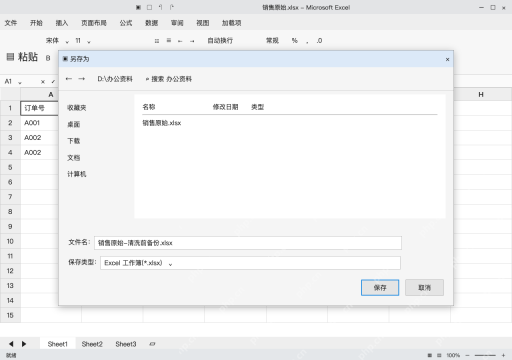Switch to the 插入 (Insert) ribbon tab
This screenshot has height=360, width=512.
(62, 23)
